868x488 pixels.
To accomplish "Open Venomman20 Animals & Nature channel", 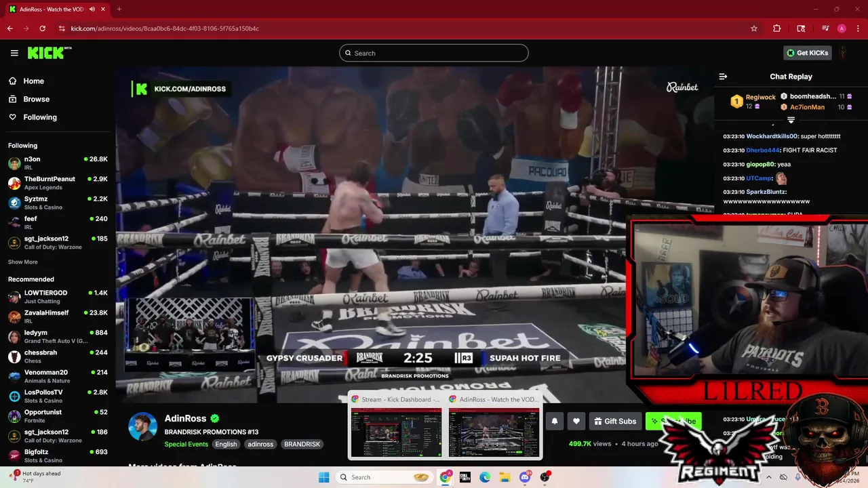I will (x=58, y=376).
